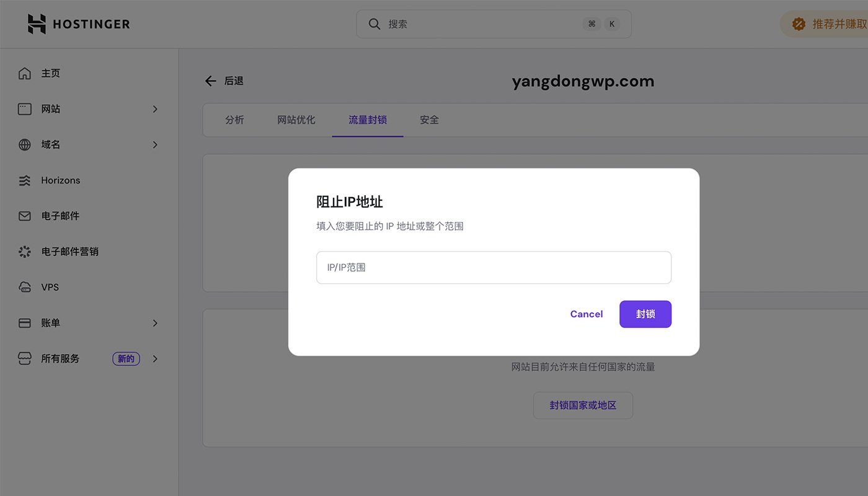Open the 分析 tab

235,120
